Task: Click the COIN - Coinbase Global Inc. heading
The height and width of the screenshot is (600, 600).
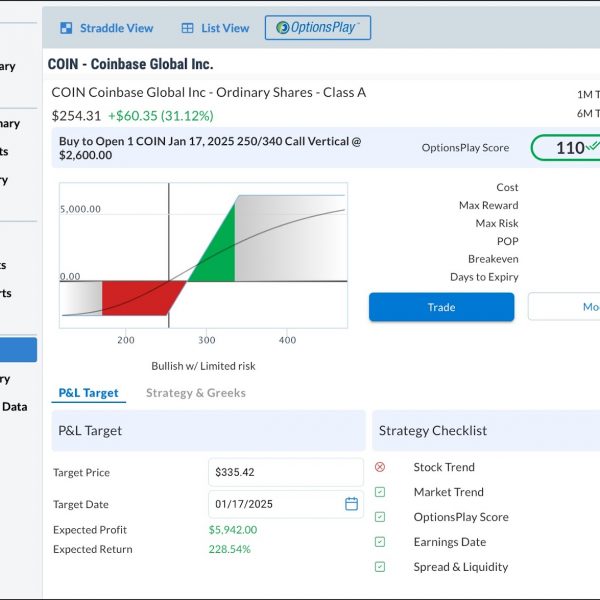Action: tap(130, 64)
